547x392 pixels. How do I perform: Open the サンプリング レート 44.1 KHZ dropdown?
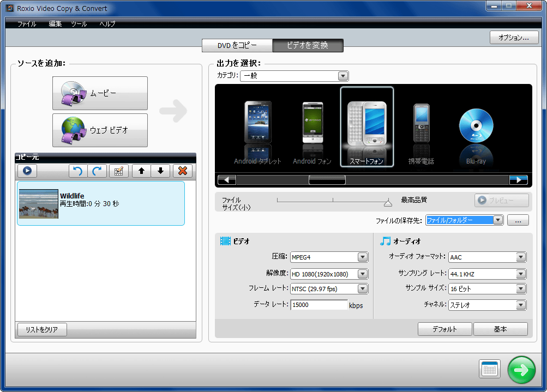click(x=488, y=274)
